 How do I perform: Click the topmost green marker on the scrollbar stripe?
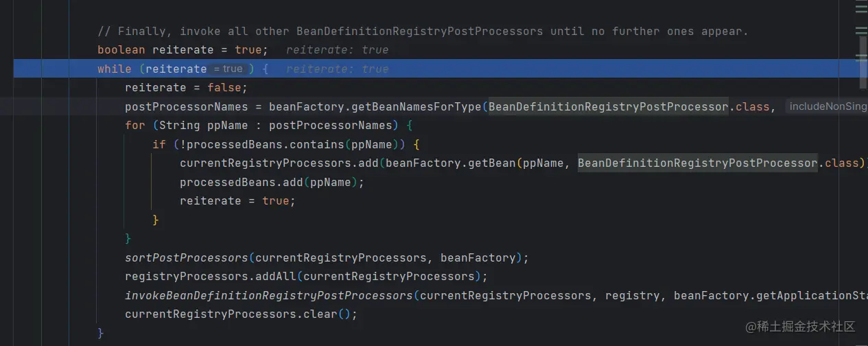860,5
